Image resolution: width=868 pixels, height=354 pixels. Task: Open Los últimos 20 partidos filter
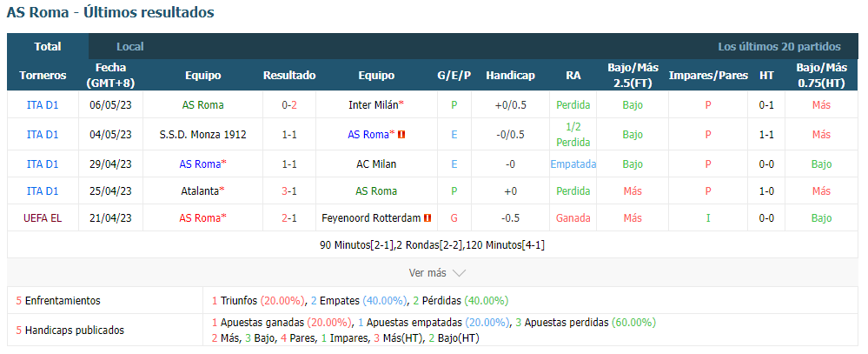click(x=779, y=47)
